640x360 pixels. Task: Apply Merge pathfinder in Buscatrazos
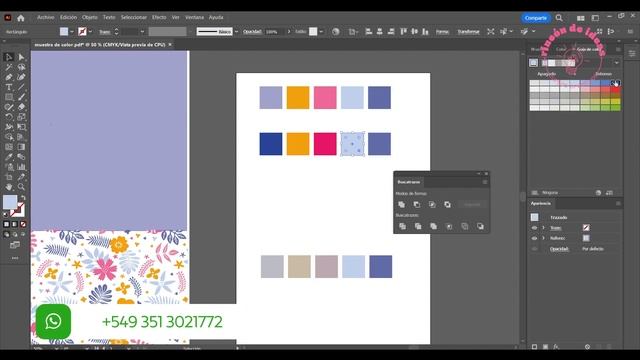tap(433, 226)
